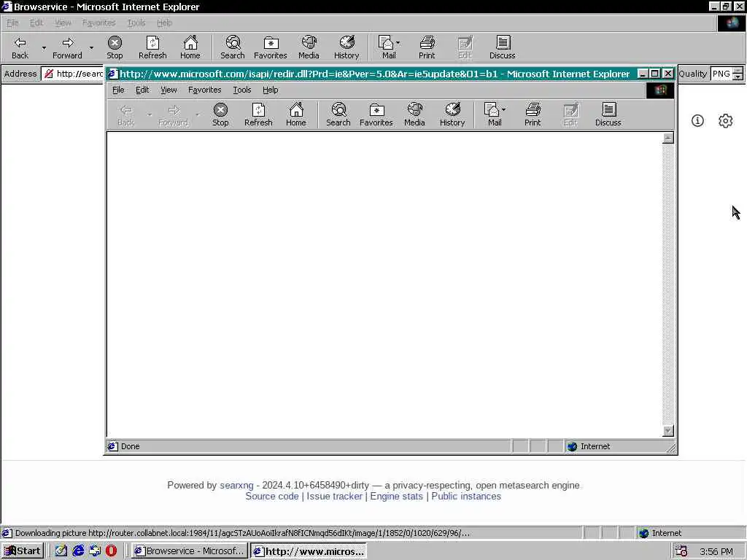This screenshot has height=560, width=747.
Task: Click Refresh in the Browservice window toolbar
Action: (152, 47)
